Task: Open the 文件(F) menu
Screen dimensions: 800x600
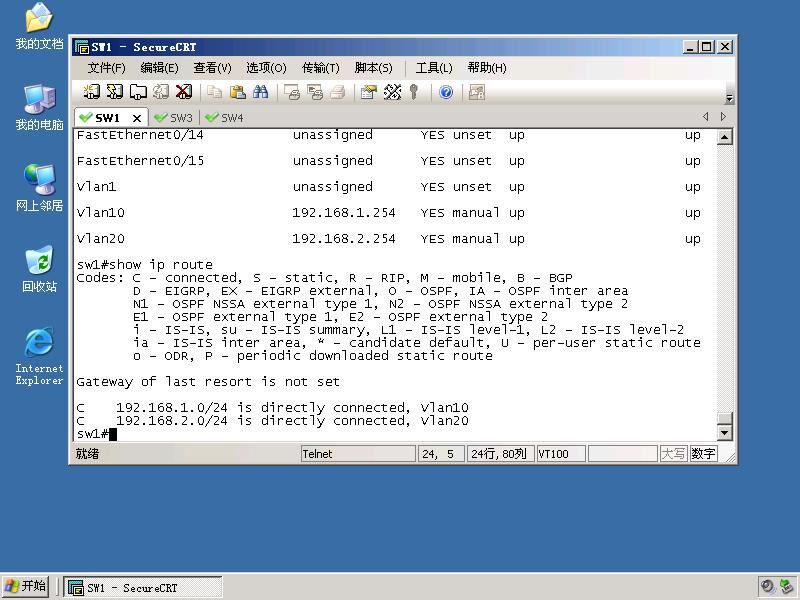Action: (x=107, y=68)
